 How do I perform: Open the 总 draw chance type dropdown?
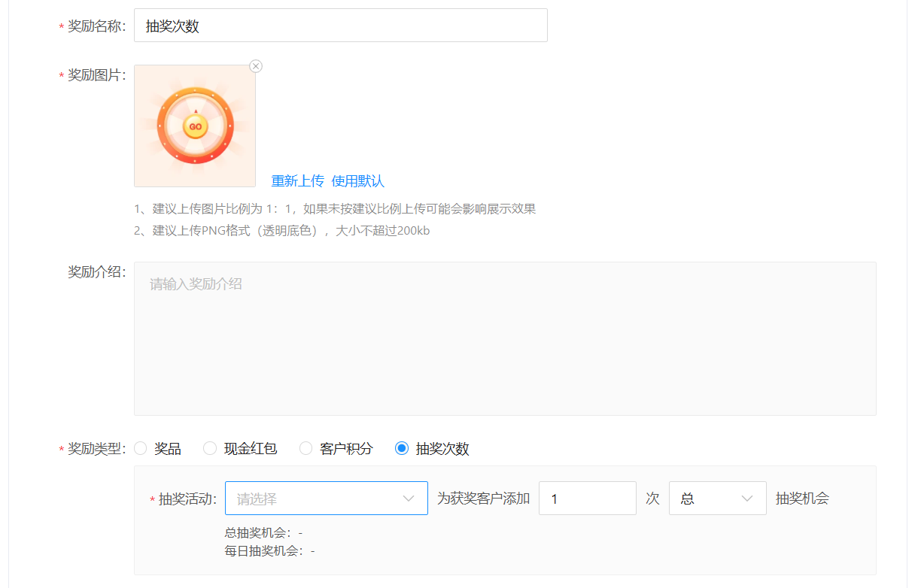pos(707,499)
